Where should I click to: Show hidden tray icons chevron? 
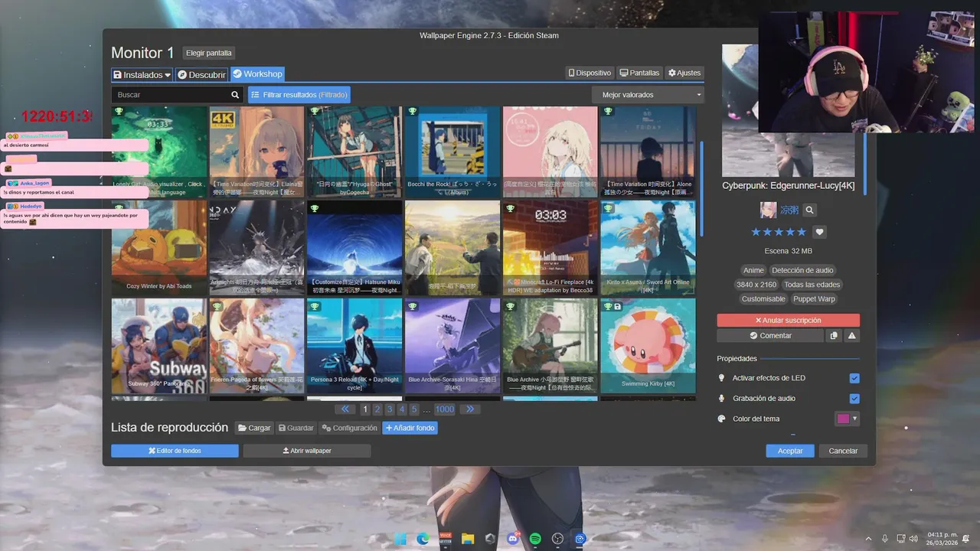point(868,539)
